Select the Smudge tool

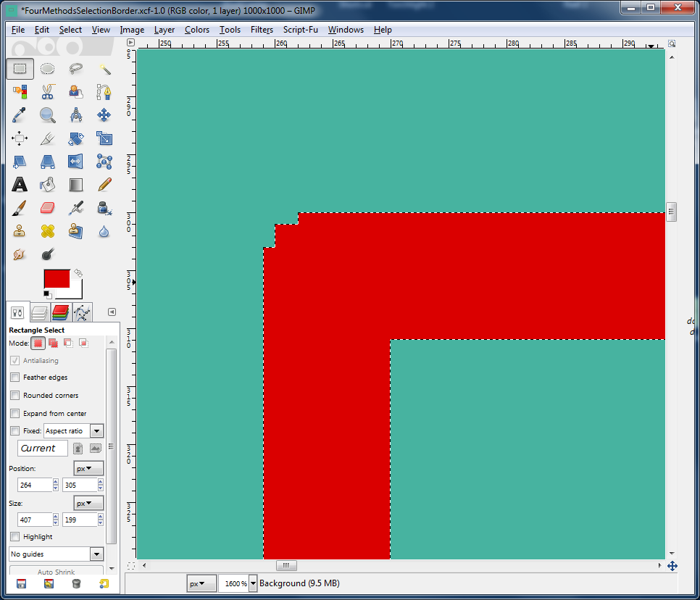point(20,254)
